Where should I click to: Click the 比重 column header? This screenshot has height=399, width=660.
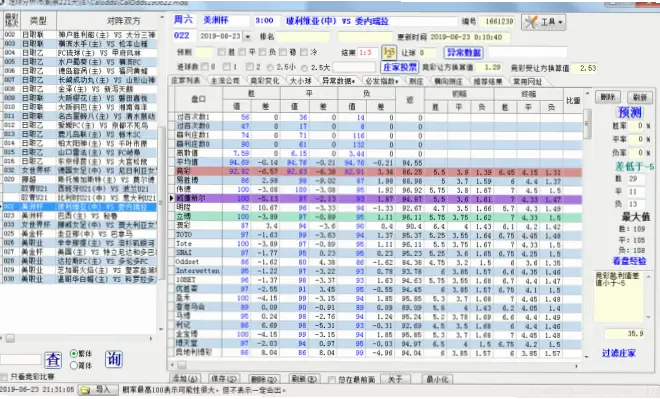pyautogui.click(x=573, y=100)
